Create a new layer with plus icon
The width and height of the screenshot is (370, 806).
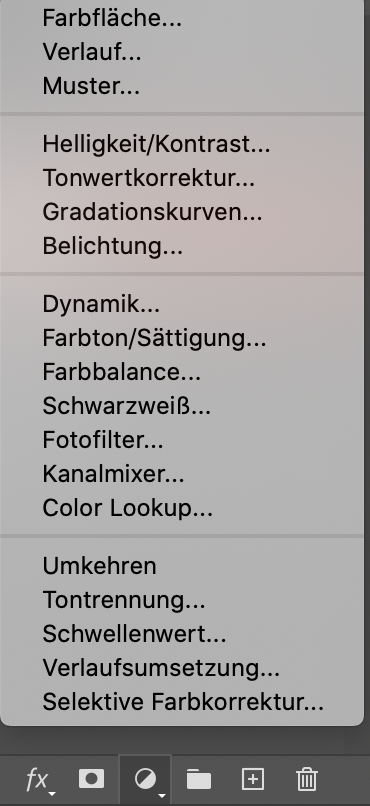point(253,779)
